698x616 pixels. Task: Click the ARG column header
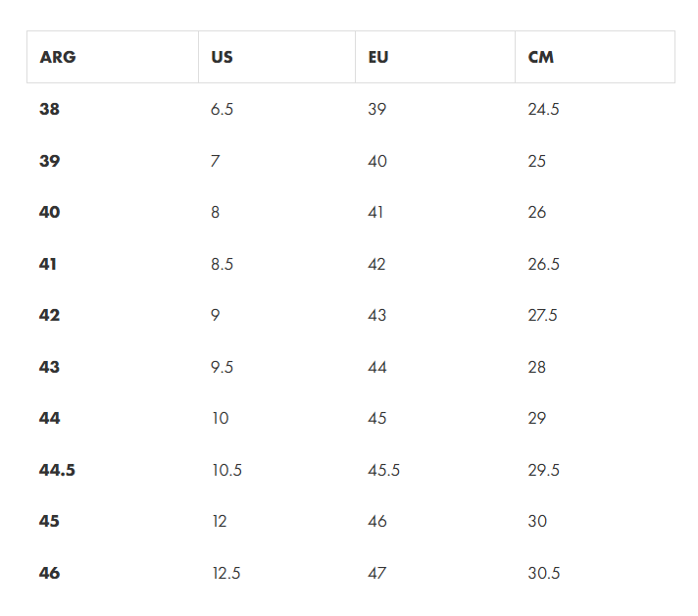coord(58,57)
